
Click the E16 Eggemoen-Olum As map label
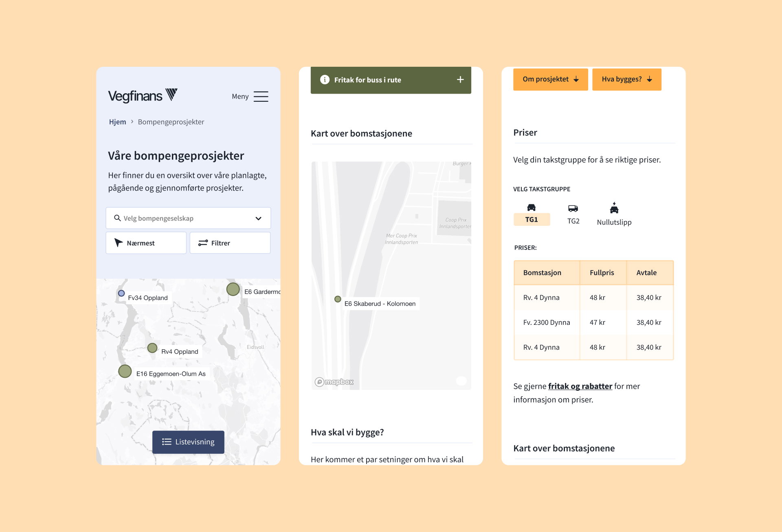coord(171,374)
